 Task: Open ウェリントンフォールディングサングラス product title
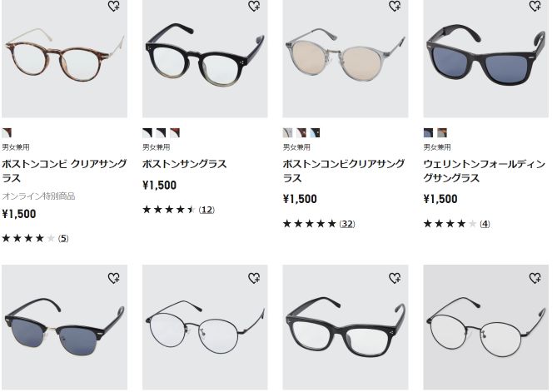(485, 171)
